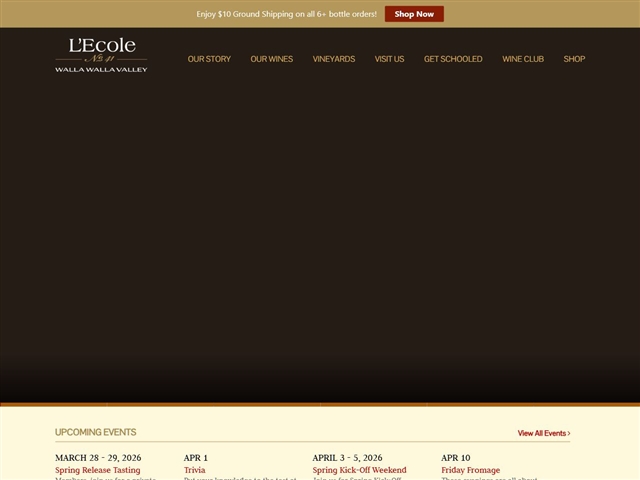Image resolution: width=640 pixels, height=480 pixels.
Task: Open the Friday Fromage event
Action: tap(470, 470)
